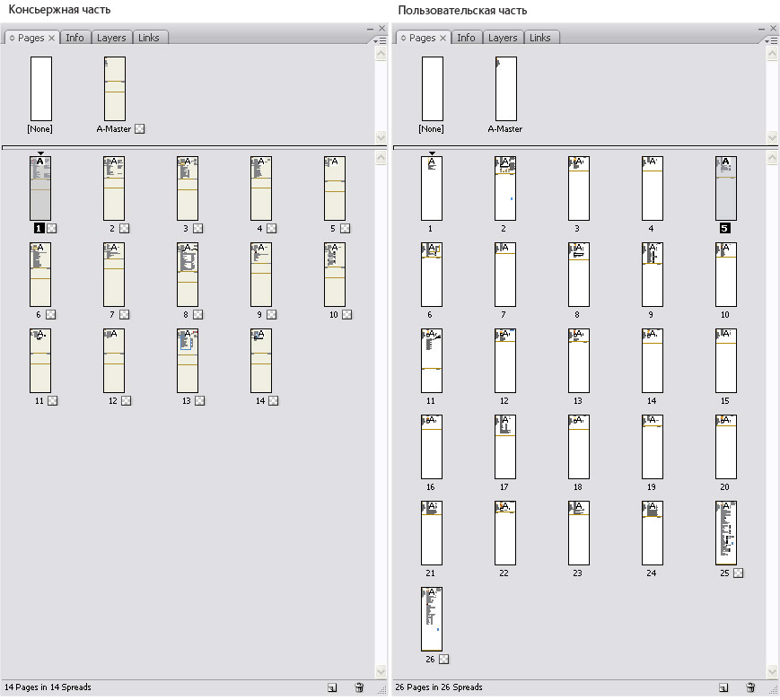The width and height of the screenshot is (780, 700).
Task: Open Links tab in right panel
Action: point(539,38)
